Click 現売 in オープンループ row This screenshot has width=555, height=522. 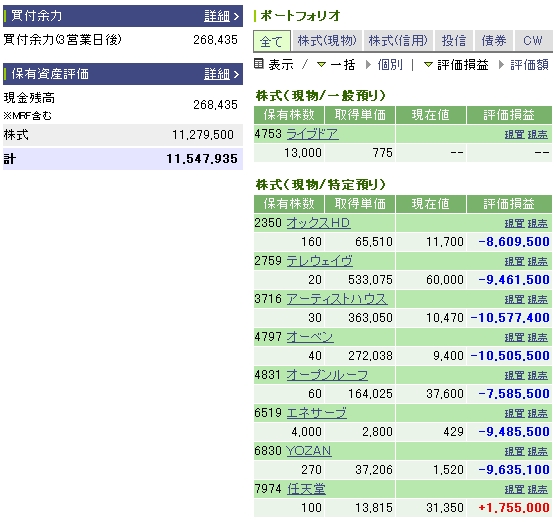pyautogui.click(x=538, y=375)
